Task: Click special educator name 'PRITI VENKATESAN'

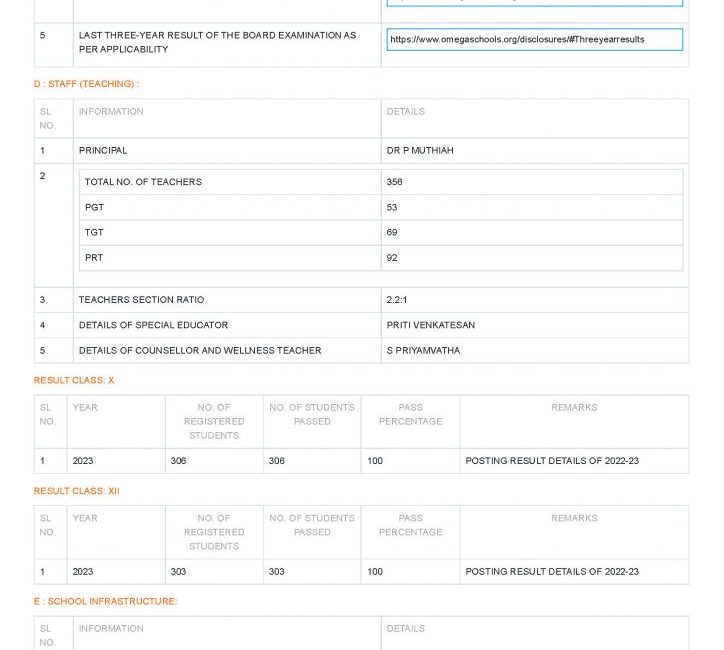Action: [x=431, y=326]
